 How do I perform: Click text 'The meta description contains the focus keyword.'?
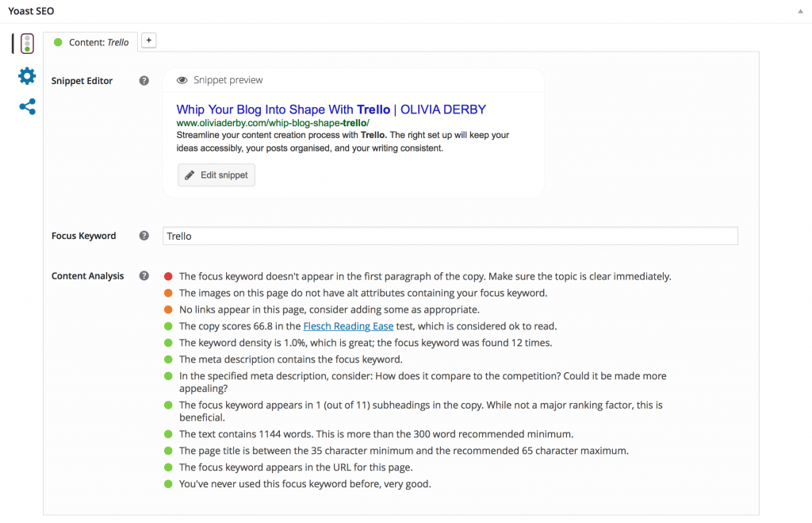point(290,360)
